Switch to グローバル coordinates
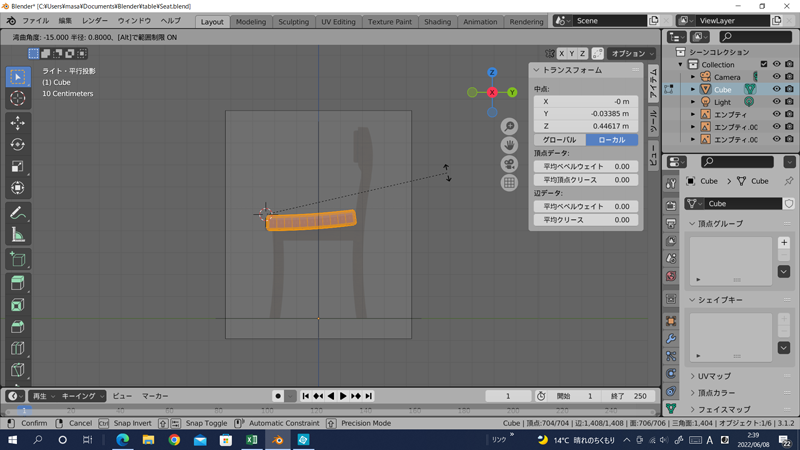800x450 pixels. [x=560, y=140]
